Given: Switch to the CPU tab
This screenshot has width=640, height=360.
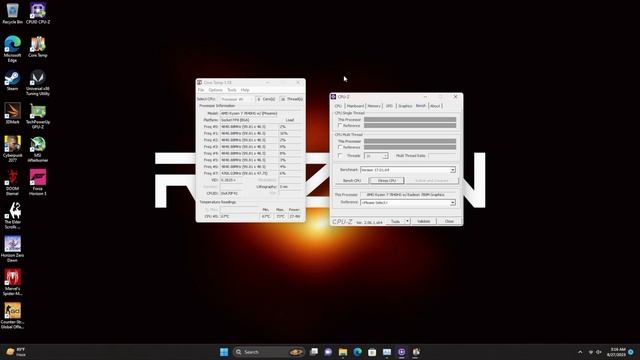Looking at the screenshot, I should (x=338, y=106).
